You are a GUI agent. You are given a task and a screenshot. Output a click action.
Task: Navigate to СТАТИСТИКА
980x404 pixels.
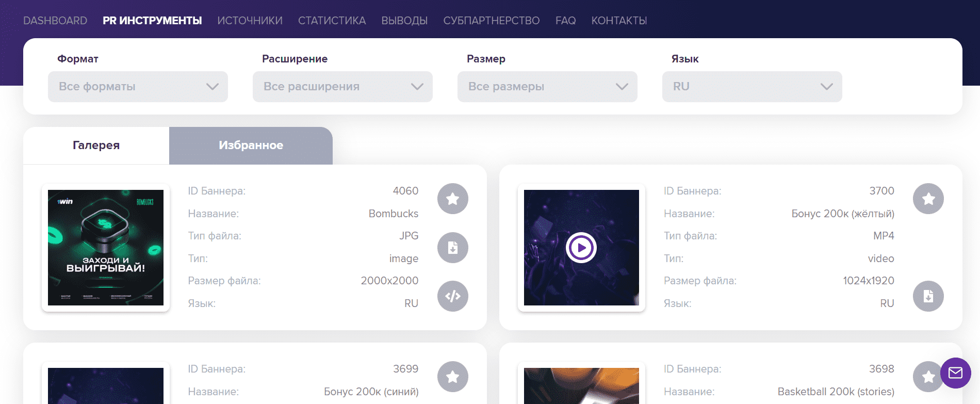click(x=332, y=21)
